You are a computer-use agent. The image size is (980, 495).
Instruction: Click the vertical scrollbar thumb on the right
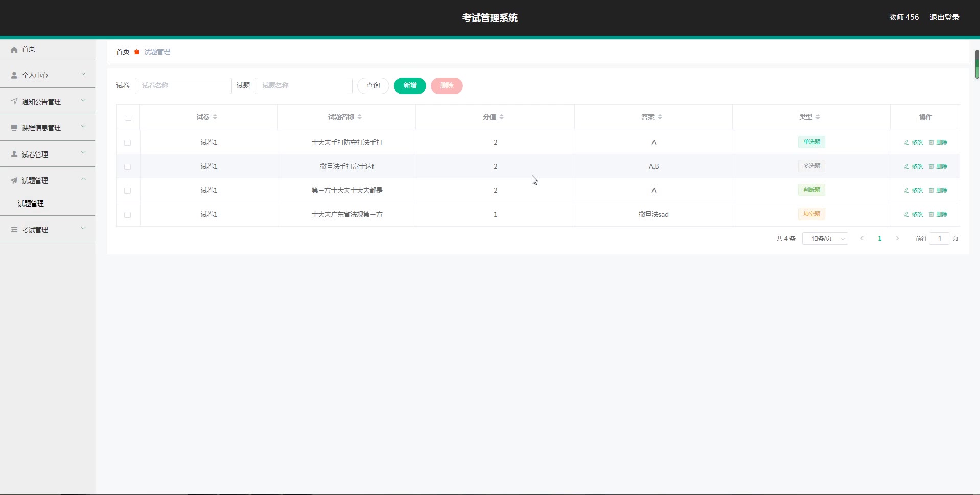(x=977, y=64)
